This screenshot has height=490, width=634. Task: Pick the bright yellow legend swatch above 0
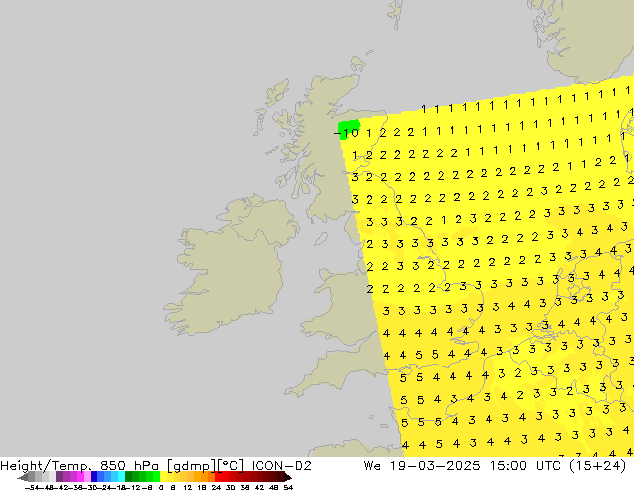[163, 477]
